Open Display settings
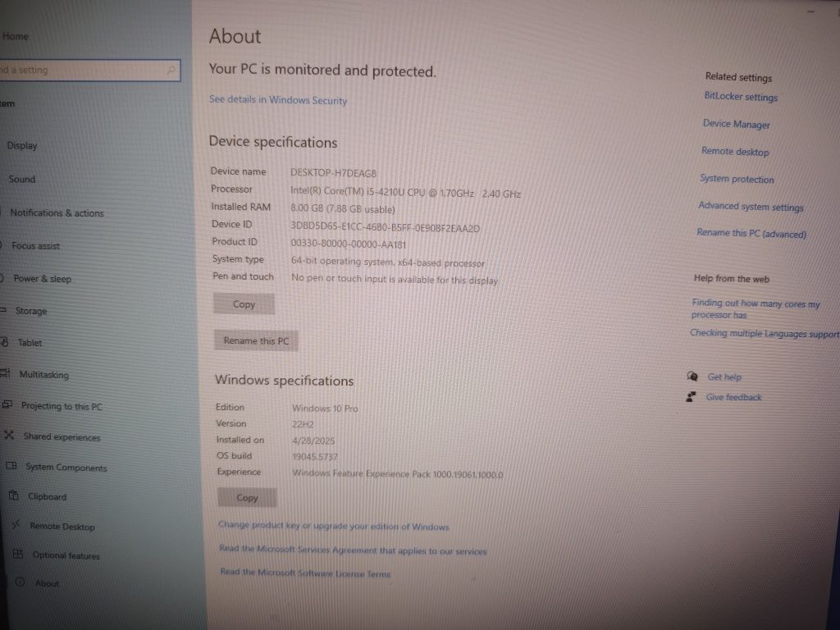Image resolution: width=840 pixels, height=630 pixels. click(22, 146)
